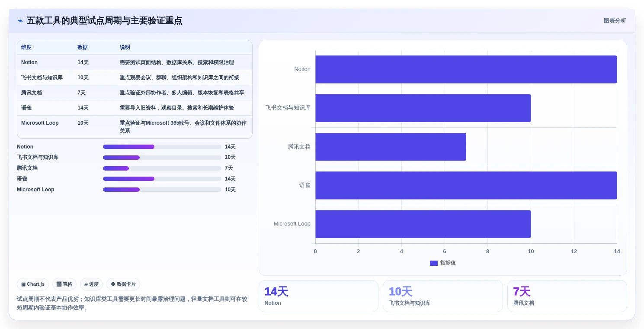Click the 飞书文档与知识库 bar in the chart
This screenshot has height=329, width=644.
(x=423, y=108)
